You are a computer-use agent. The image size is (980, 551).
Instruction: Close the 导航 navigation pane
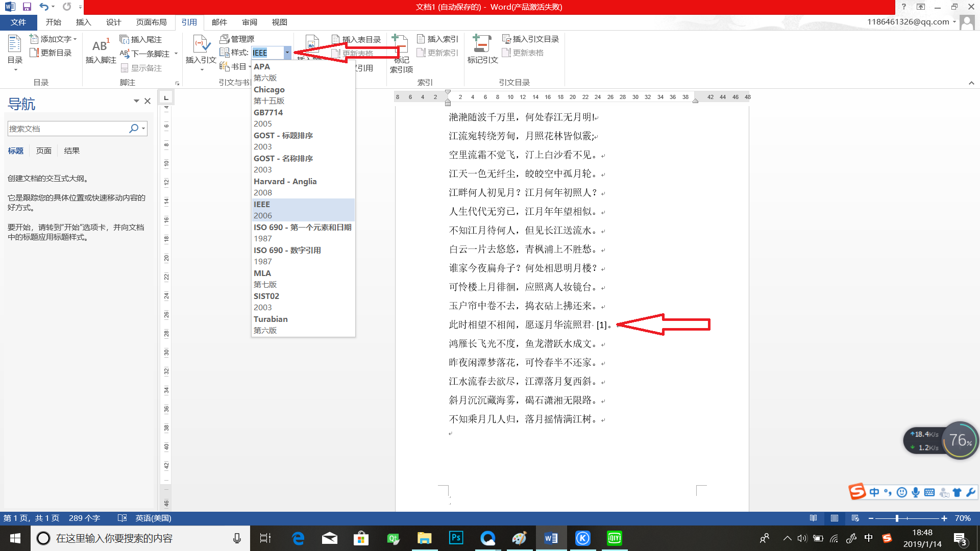click(x=148, y=101)
